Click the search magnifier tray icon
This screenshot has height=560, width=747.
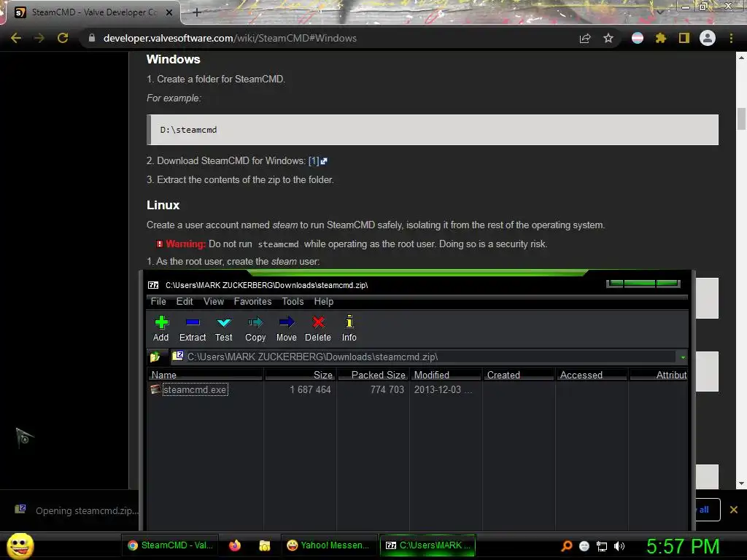coord(566,546)
